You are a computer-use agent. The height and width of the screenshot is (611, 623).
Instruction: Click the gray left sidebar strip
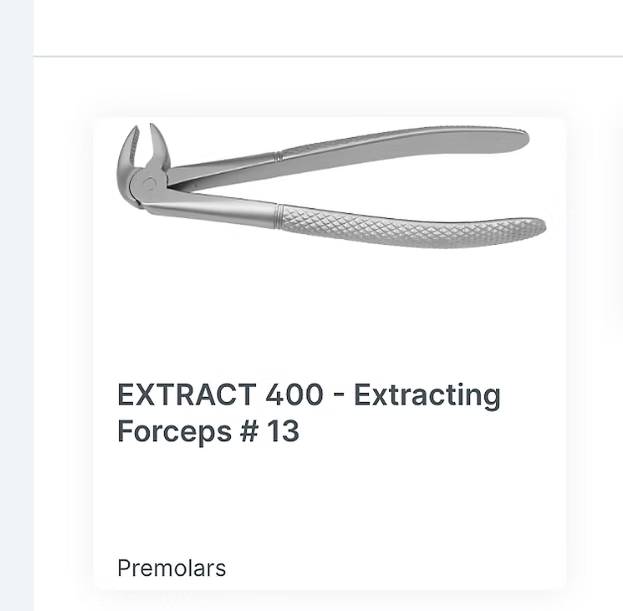click(x=16, y=300)
